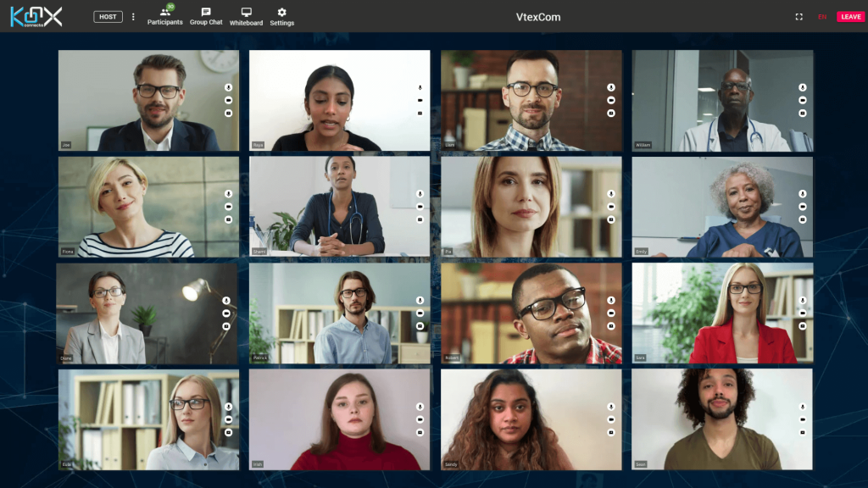Toggle Fiona's camera
The width and height of the screenshot is (868, 488).
[x=228, y=207]
